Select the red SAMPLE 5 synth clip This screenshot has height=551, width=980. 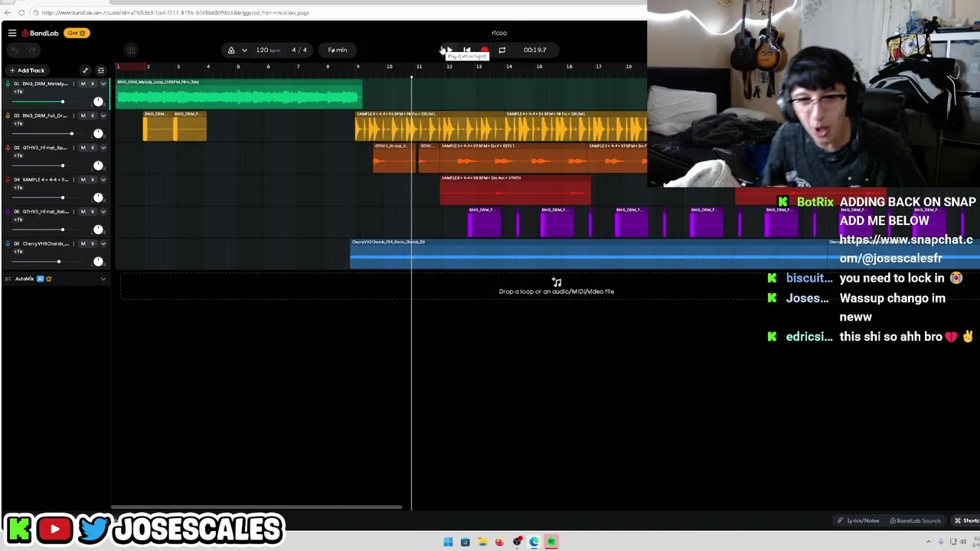[x=515, y=190]
